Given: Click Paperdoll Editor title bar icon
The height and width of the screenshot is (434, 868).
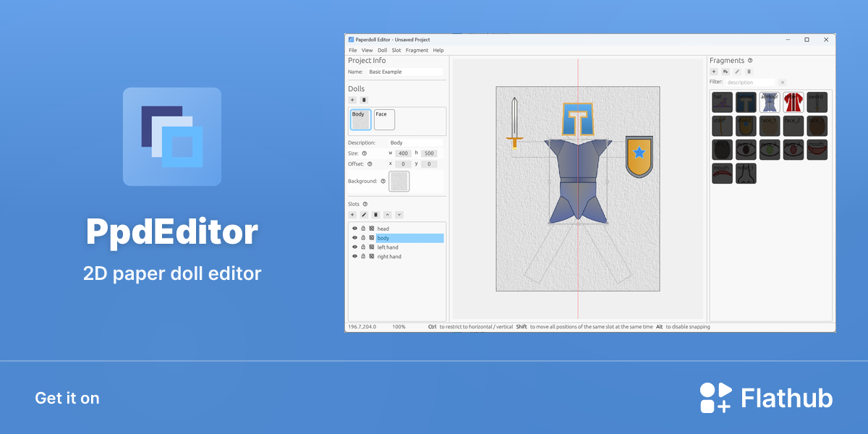Looking at the screenshot, I should click(x=352, y=40).
